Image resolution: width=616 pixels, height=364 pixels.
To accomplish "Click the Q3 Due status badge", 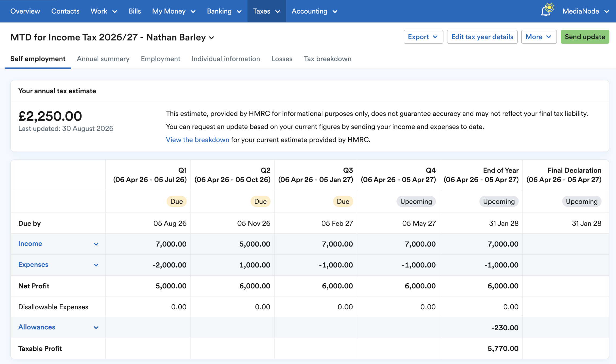I will pos(343,201).
